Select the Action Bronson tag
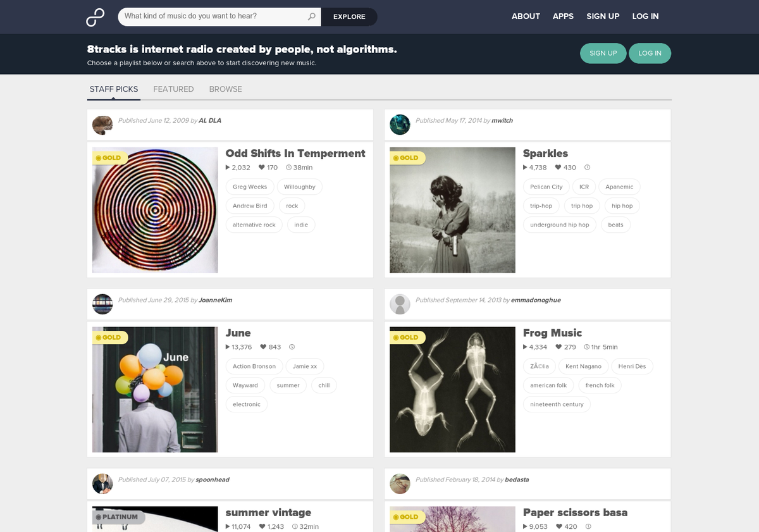 (254, 367)
